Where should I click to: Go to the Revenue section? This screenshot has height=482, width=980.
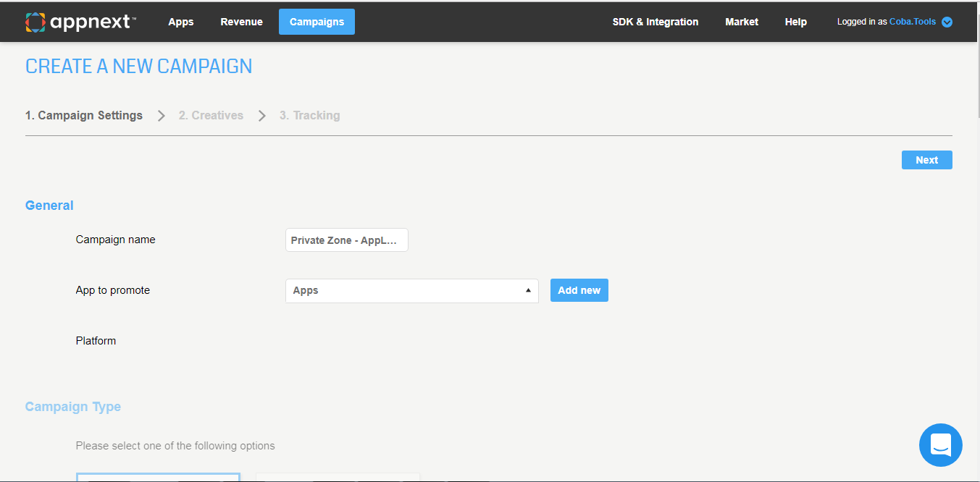[241, 22]
